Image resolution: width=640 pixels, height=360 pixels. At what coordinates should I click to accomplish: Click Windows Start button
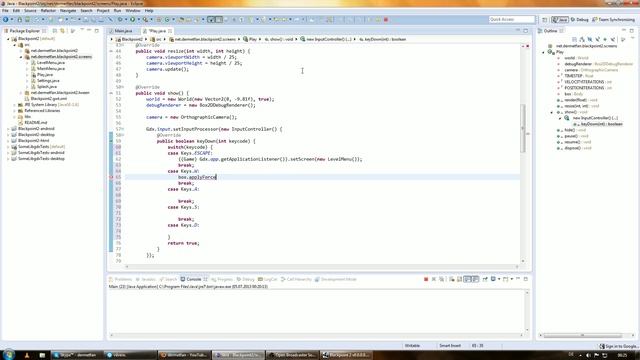pyautogui.click(x=8, y=355)
